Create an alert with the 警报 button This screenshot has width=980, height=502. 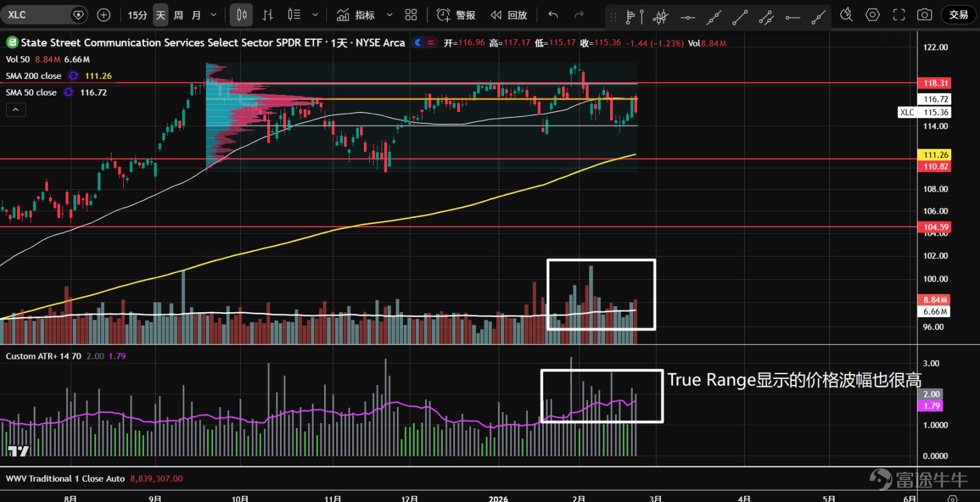tap(456, 15)
